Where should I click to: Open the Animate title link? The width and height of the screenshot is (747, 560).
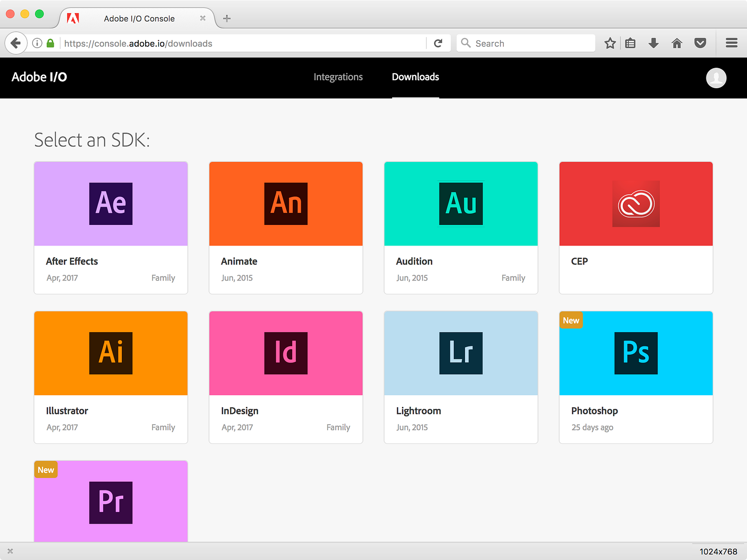click(x=239, y=261)
